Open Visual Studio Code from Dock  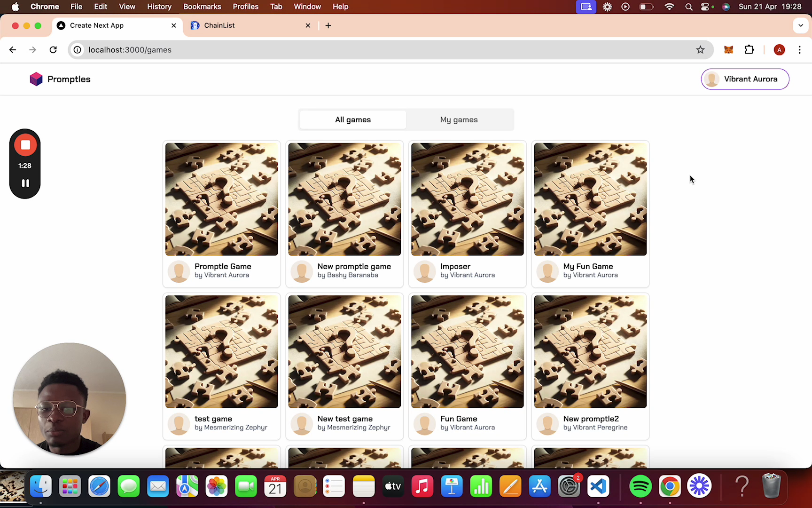click(x=598, y=486)
